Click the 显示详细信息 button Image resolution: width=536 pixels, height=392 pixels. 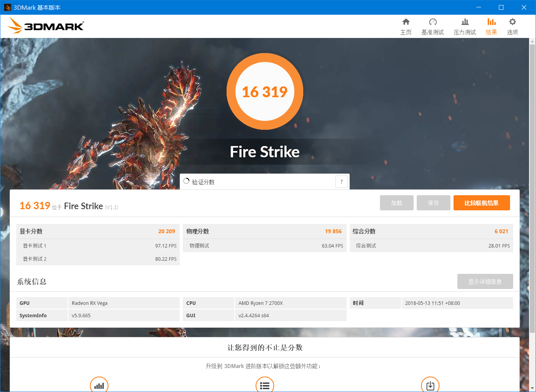coord(485,282)
